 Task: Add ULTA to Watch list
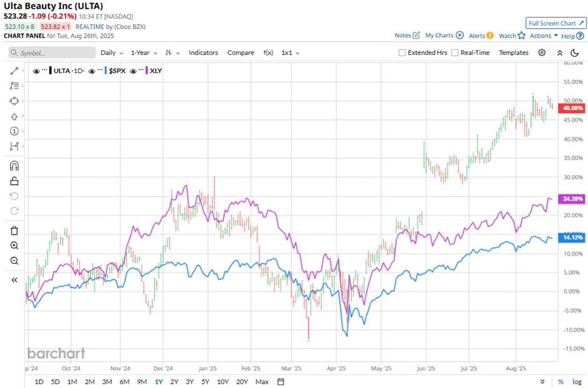pyautogui.click(x=512, y=36)
